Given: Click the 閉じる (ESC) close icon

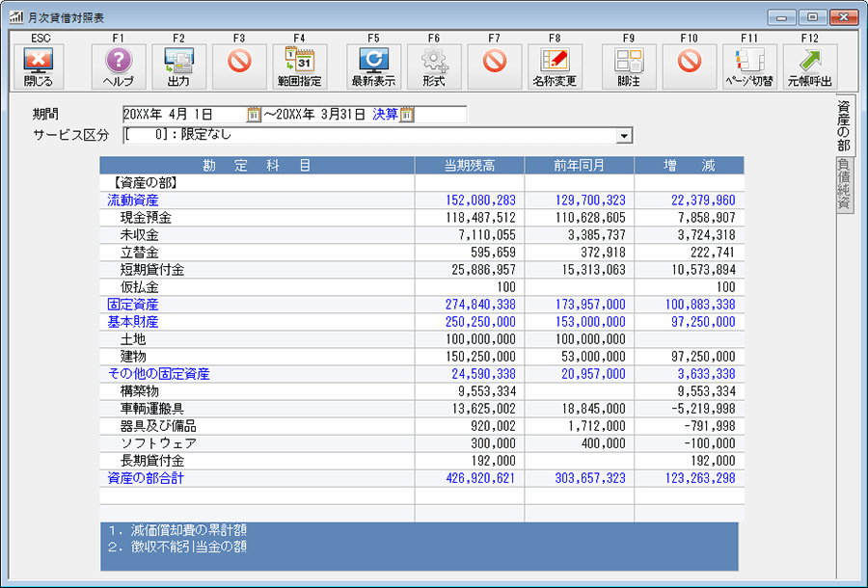Looking at the screenshot, I should [39, 67].
